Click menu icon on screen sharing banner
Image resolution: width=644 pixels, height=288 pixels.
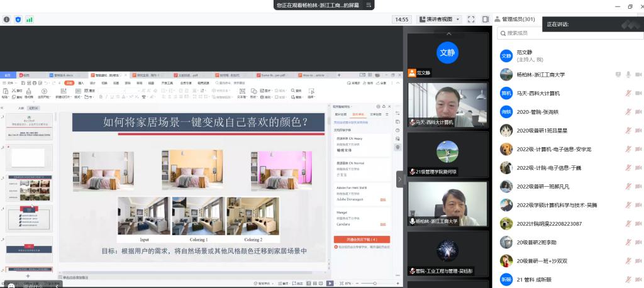click(x=369, y=5)
